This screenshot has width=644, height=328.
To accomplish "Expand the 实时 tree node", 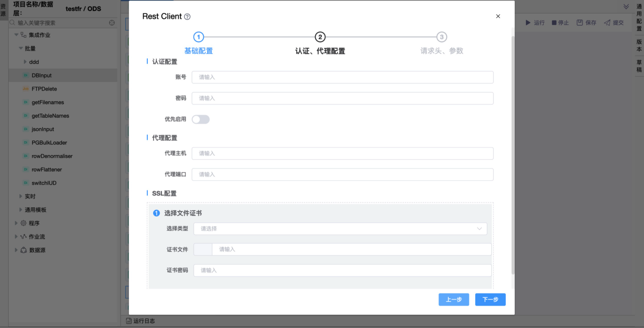I will 21,196.
